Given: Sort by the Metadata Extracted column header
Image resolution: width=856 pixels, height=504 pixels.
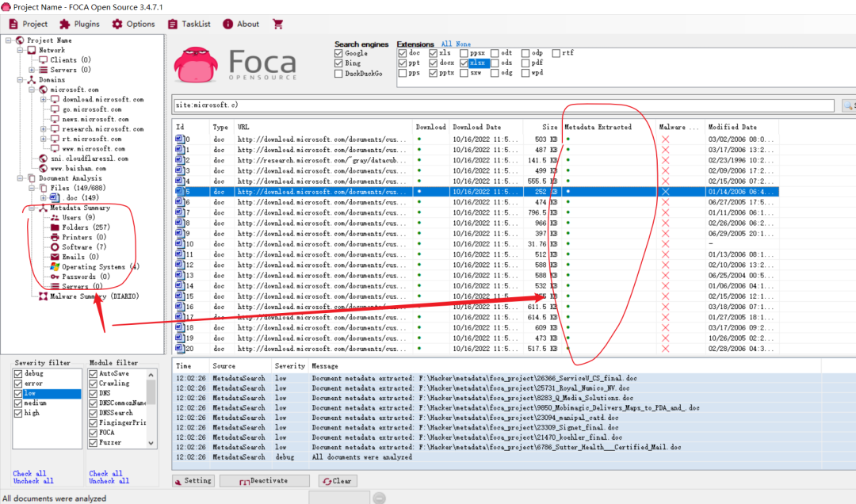Looking at the screenshot, I should (x=608, y=127).
